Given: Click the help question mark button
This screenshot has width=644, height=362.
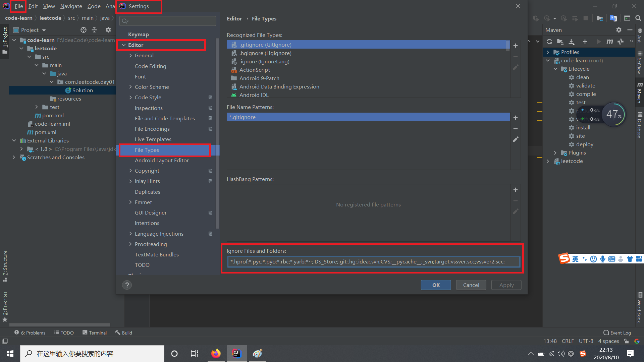Looking at the screenshot, I should click(x=127, y=285).
